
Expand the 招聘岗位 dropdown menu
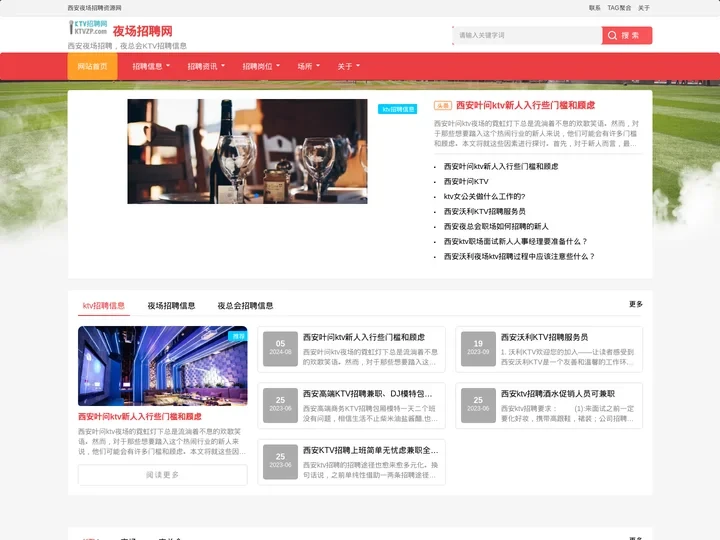point(261,67)
